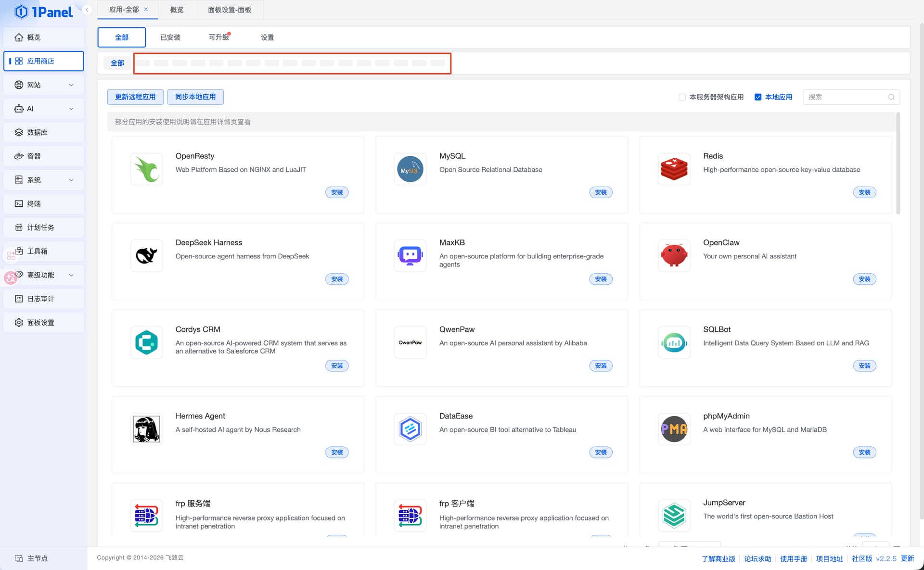Open the MySQL app icon

click(410, 169)
